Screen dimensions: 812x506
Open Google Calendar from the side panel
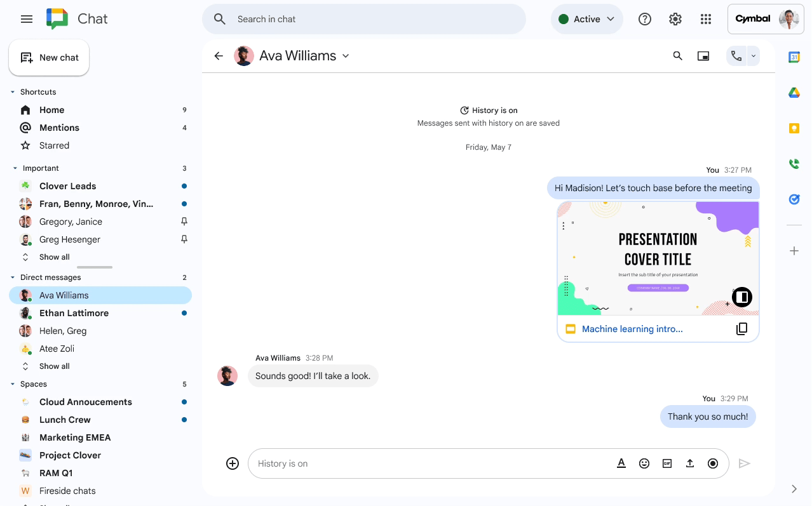pos(794,57)
